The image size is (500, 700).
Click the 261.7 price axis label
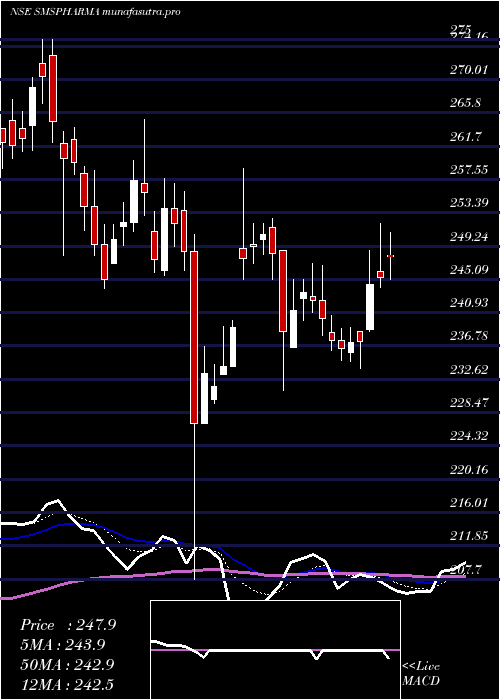tap(466, 136)
